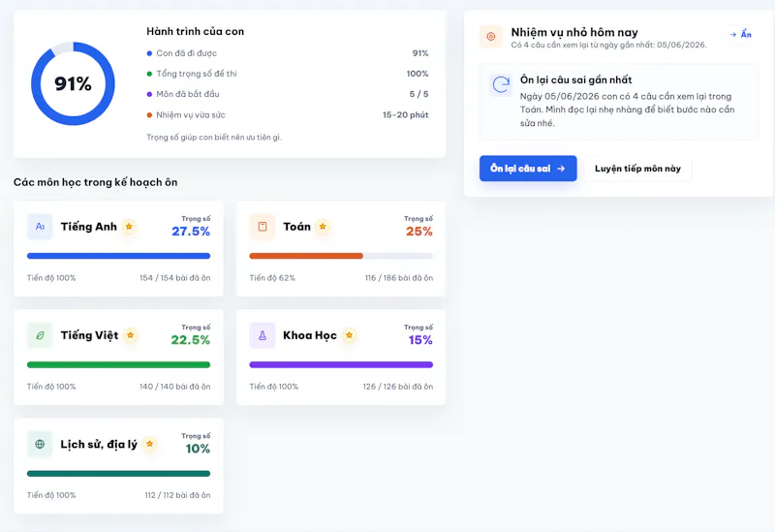Click the Lịch sử, địa lý weight 10%

(x=198, y=449)
